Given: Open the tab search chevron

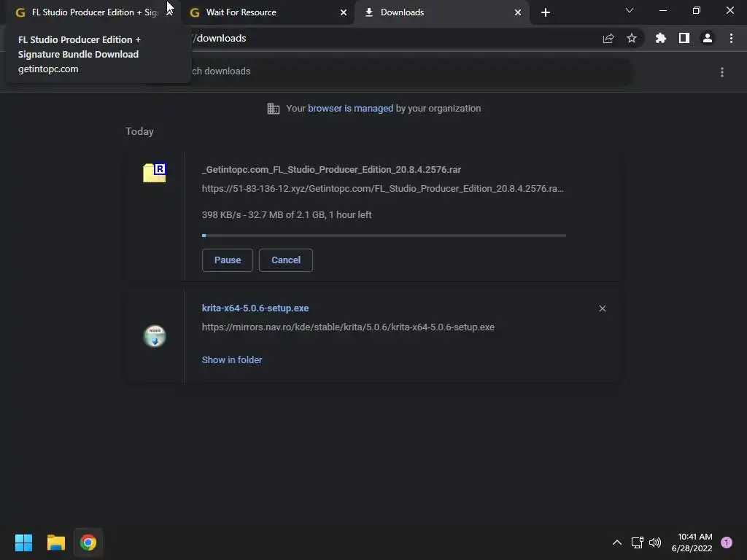Looking at the screenshot, I should (630, 10).
